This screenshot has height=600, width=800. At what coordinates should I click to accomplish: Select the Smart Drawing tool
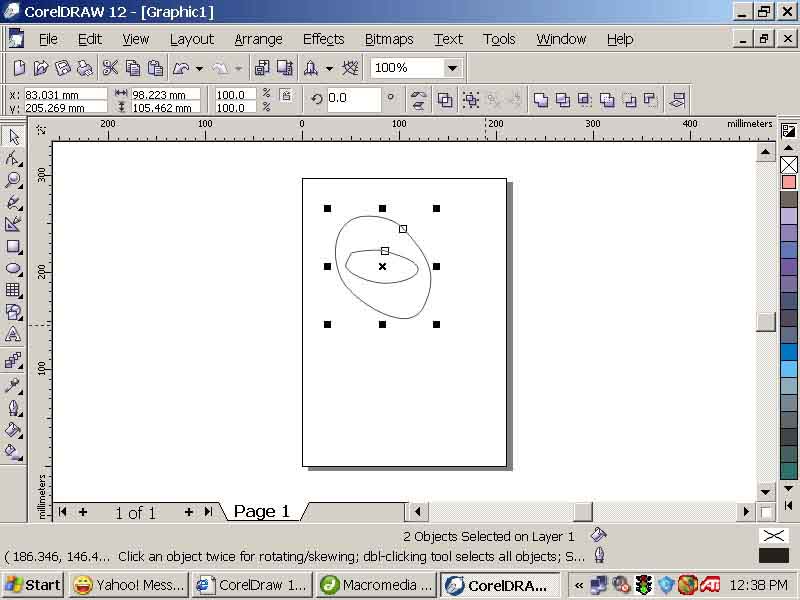point(13,224)
